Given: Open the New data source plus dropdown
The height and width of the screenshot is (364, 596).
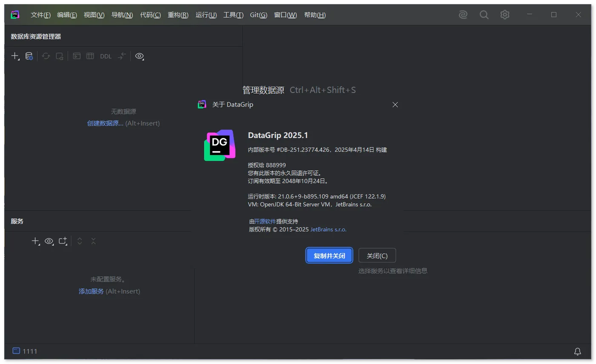Looking at the screenshot, I should pyautogui.click(x=15, y=56).
